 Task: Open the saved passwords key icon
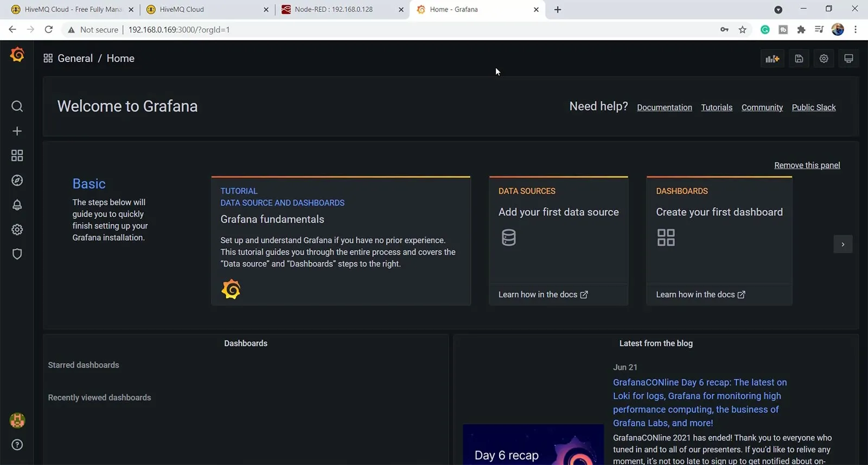724,30
